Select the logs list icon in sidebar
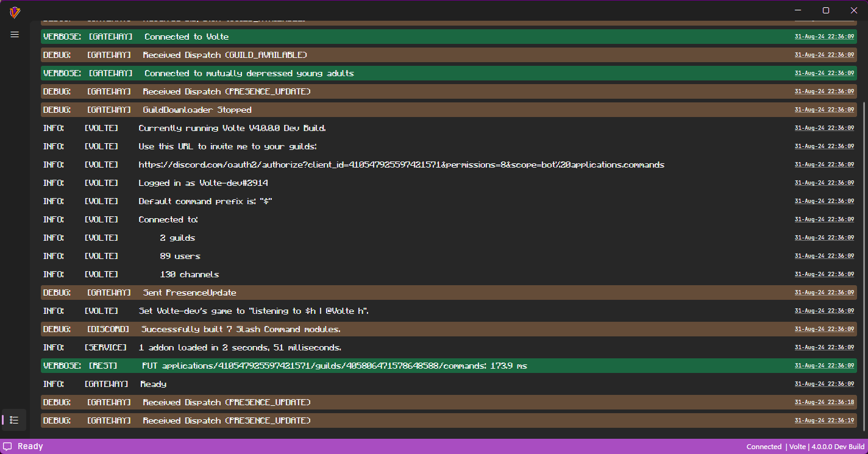Screen dimensions: 868x454 (x=15, y=420)
